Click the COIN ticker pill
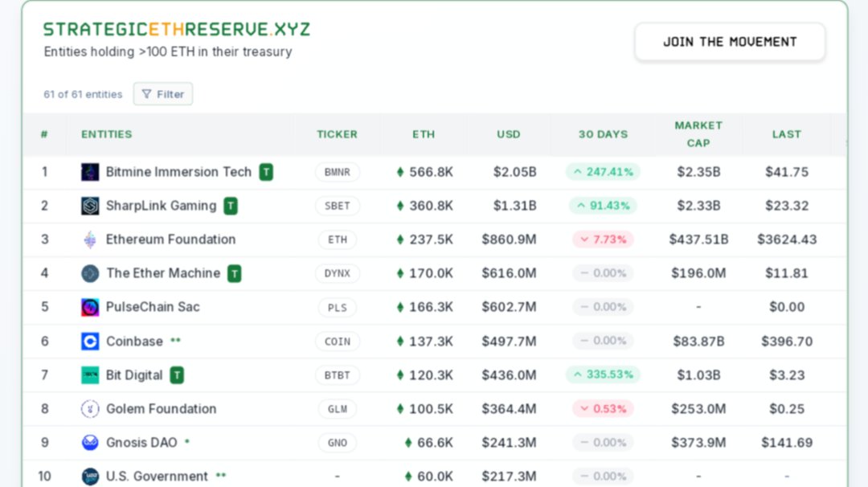Viewport: 868px width, 487px height. click(x=337, y=342)
